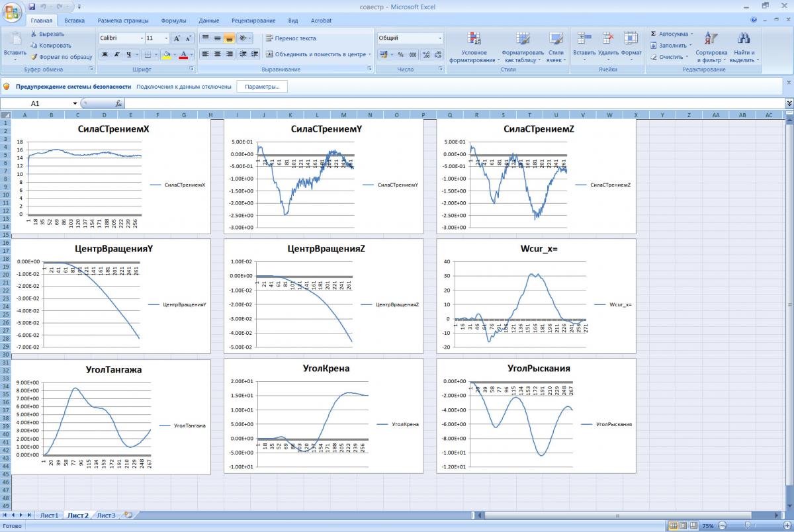
Task: Click the Find and Select binoculars icon
Action: (x=744, y=38)
